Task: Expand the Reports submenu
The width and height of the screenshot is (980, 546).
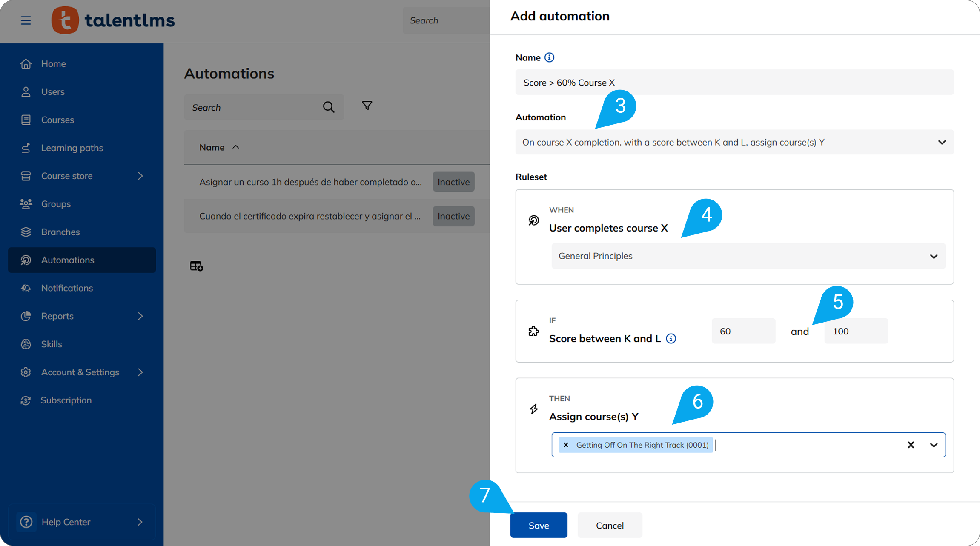Action: 140,316
